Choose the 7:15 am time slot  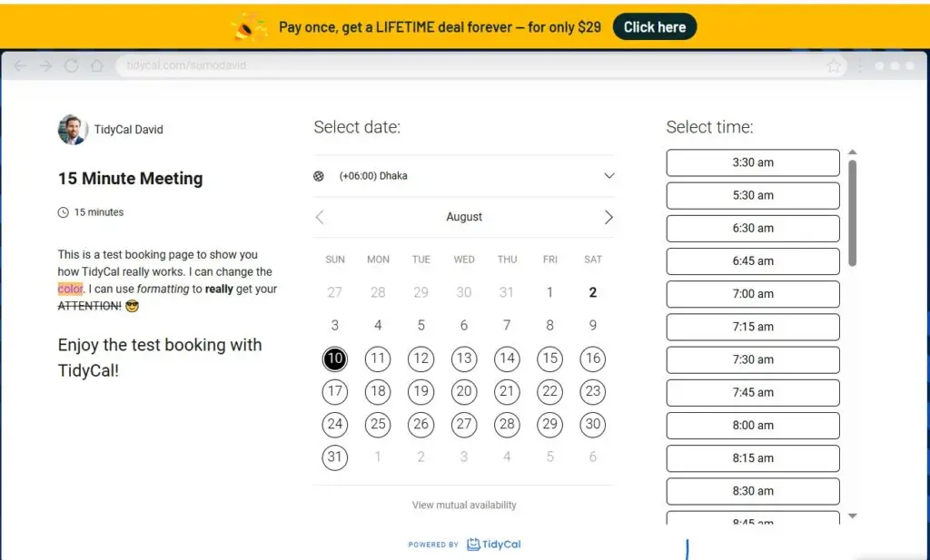[x=753, y=327]
